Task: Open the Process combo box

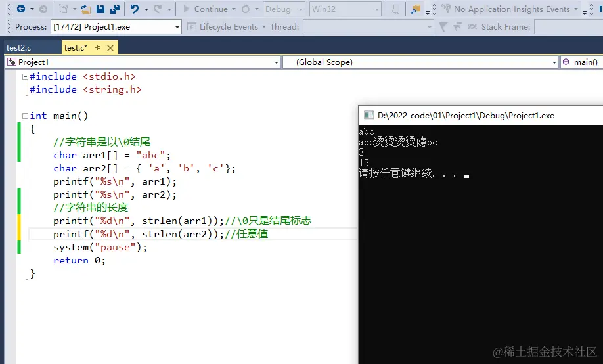Action: pyautogui.click(x=116, y=27)
